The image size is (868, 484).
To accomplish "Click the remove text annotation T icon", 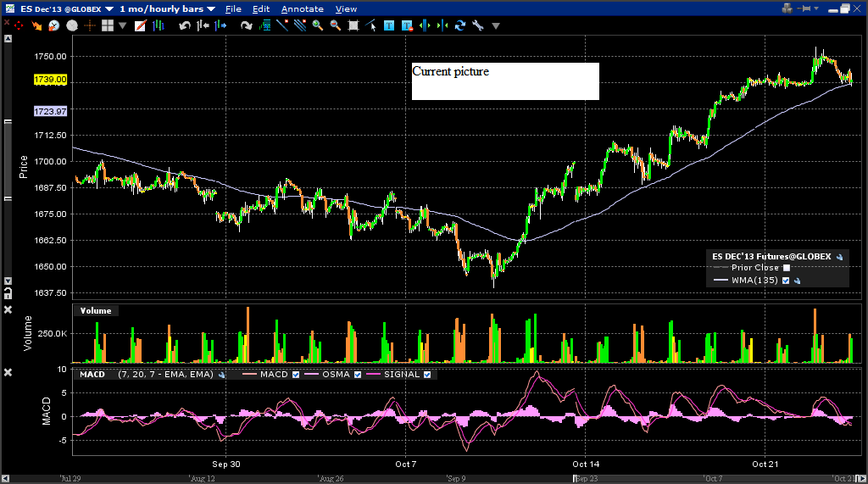I will point(407,25).
